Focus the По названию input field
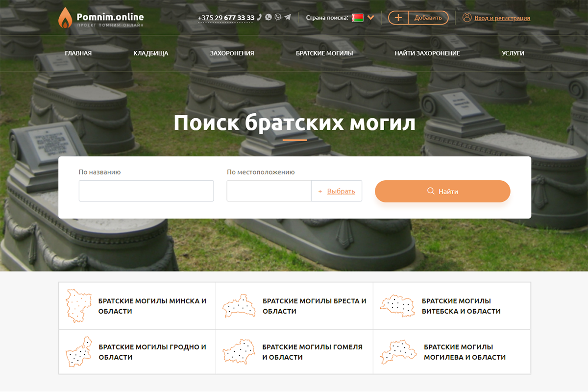The image size is (588, 392). [146, 191]
